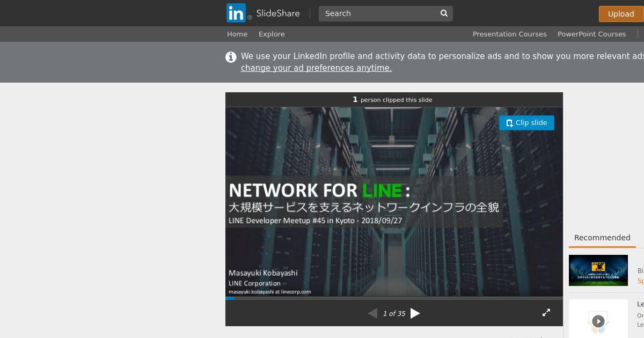Click the LinkedIn logo icon
Screen dimensions: 644x338
pos(236,13)
